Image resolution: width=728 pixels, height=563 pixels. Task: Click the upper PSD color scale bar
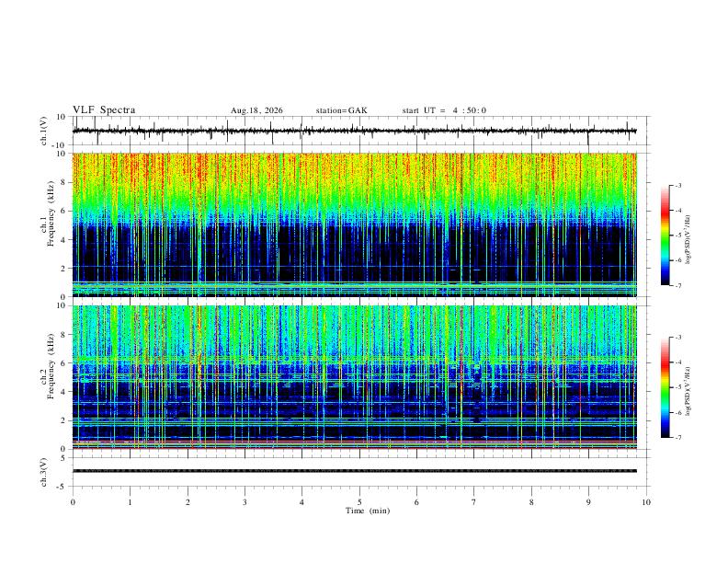pos(665,236)
